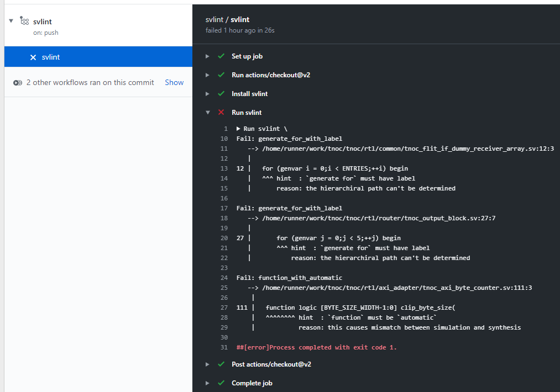Expand the Set up job step
This screenshot has width=560, height=392.
(x=207, y=56)
